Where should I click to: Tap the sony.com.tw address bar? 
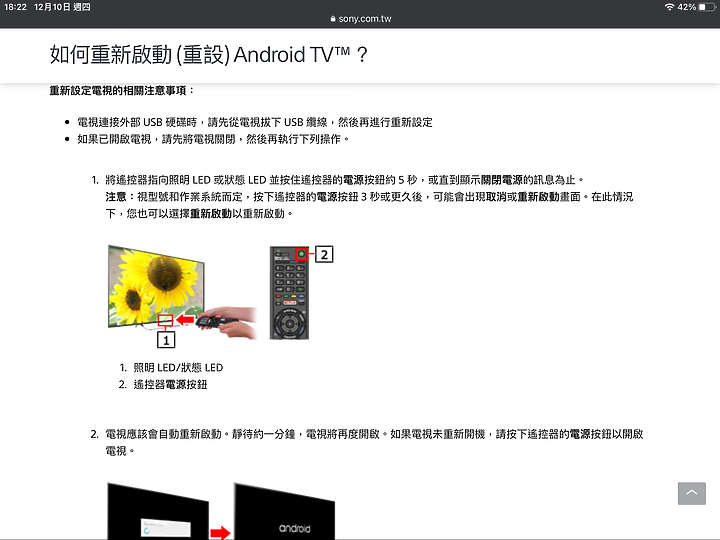coord(360,19)
